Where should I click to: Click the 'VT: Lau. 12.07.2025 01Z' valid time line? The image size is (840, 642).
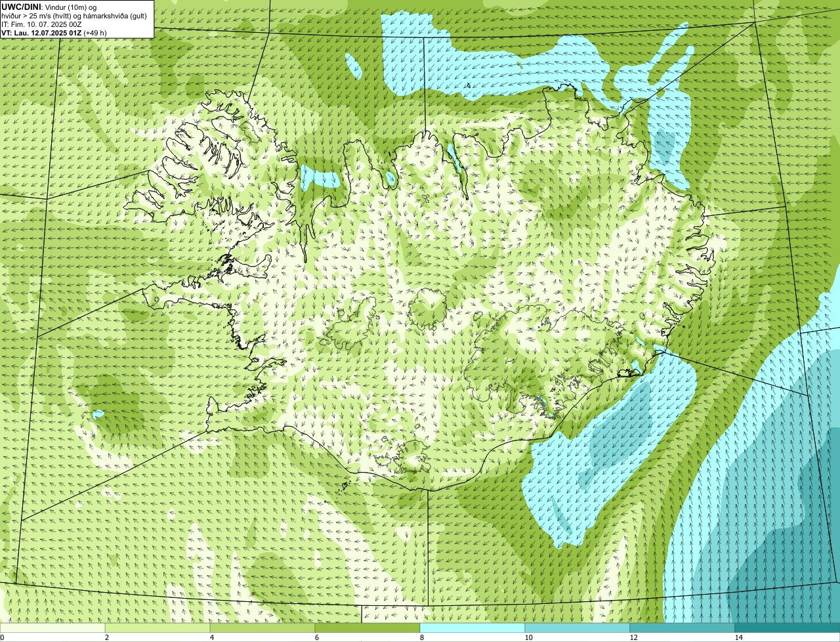click(x=41, y=32)
